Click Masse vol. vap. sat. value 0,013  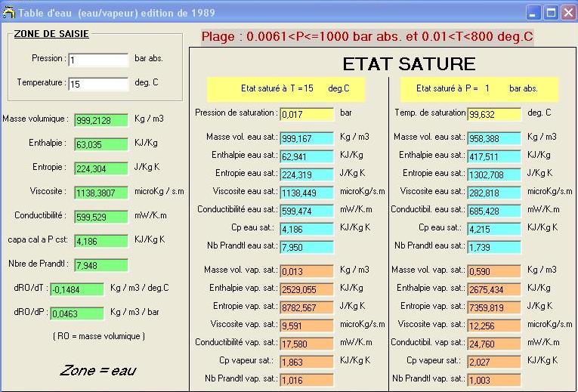(307, 271)
